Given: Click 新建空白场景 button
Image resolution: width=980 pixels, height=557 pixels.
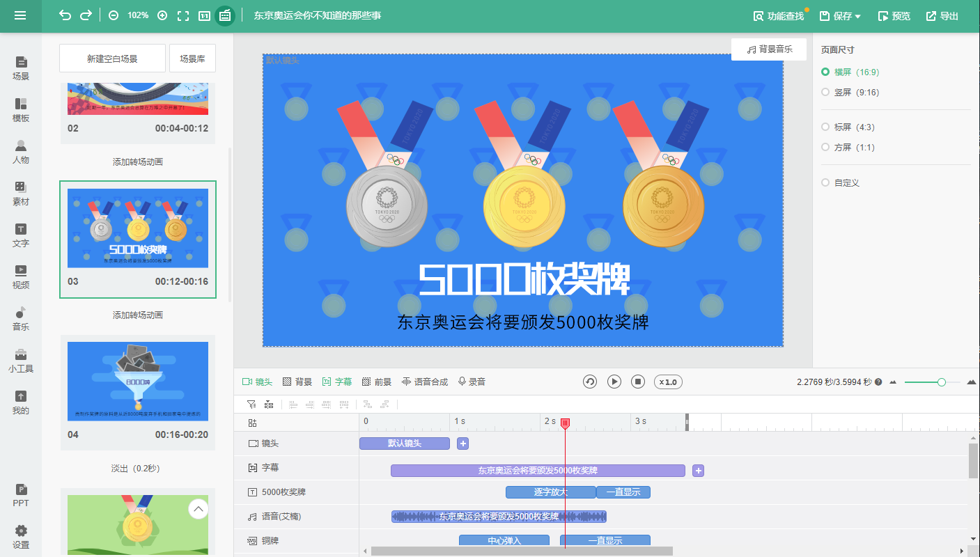Looking at the screenshot, I should coord(112,58).
